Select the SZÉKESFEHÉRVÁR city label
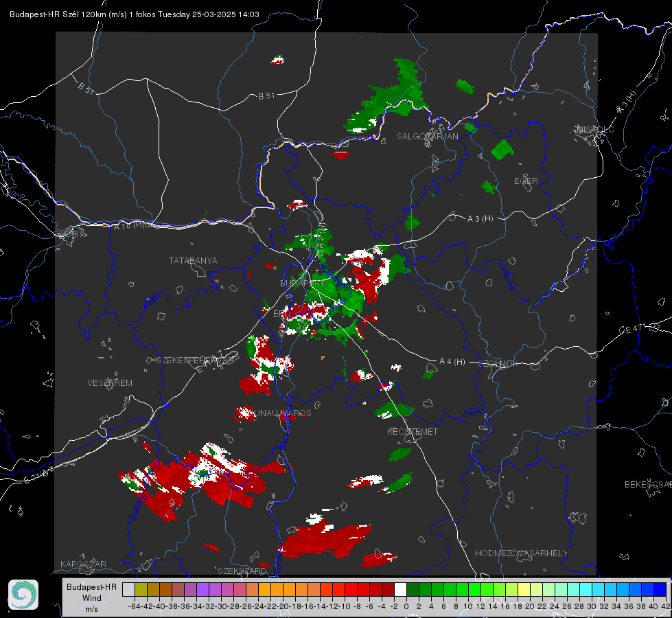This screenshot has width=672, height=618. pyautogui.click(x=197, y=360)
